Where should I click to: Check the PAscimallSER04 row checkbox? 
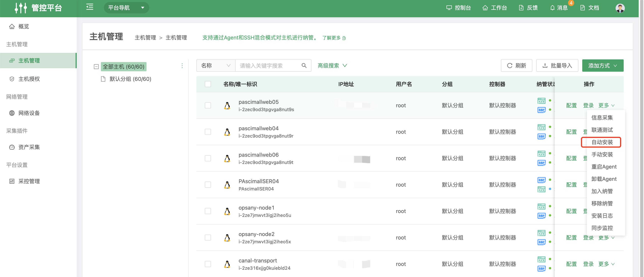pyautogui.click(x=208, y=185)
